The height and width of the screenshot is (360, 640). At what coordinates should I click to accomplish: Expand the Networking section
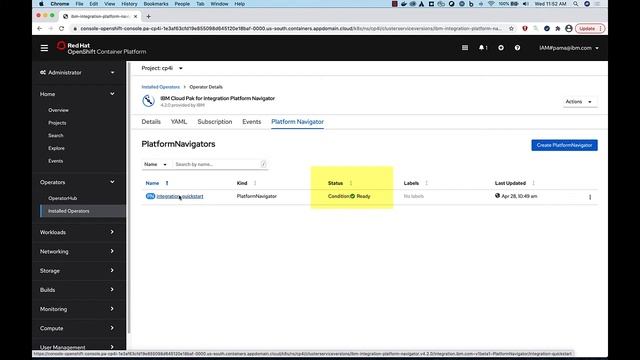[77, 251]
